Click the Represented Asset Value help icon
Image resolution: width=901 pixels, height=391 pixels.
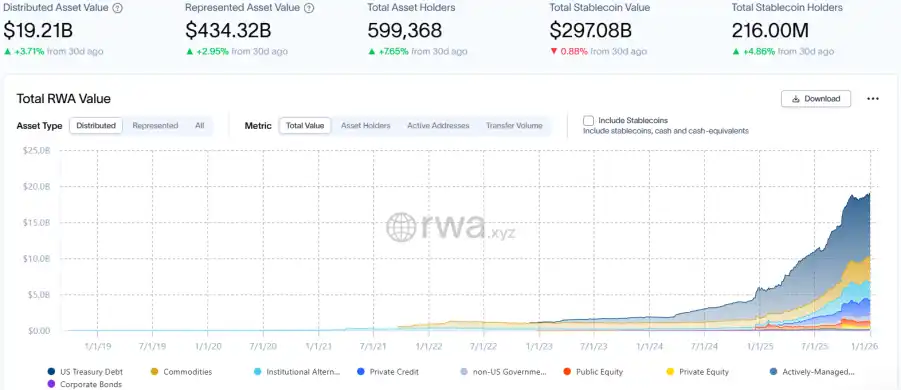pos(309,8)
